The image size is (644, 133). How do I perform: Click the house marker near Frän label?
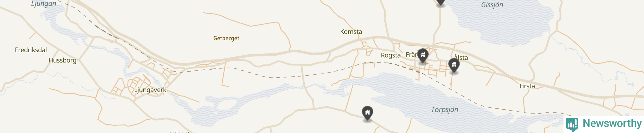click(423, 55)
